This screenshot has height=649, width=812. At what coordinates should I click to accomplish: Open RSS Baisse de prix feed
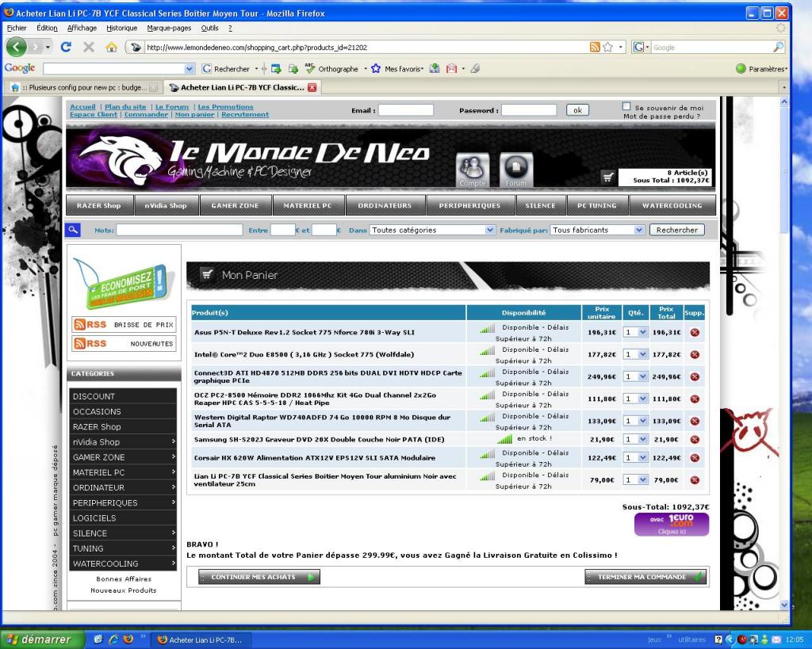pyautogui.click(x=124, y=325)
